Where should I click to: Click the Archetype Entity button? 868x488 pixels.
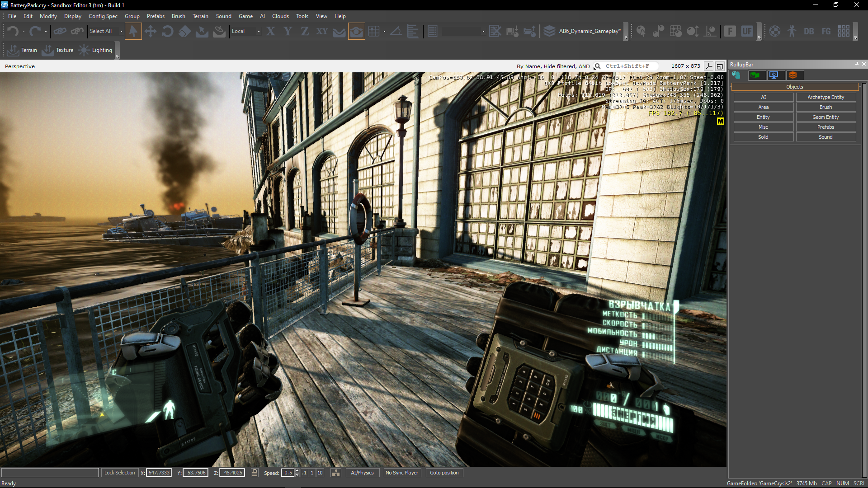point(825,97)
